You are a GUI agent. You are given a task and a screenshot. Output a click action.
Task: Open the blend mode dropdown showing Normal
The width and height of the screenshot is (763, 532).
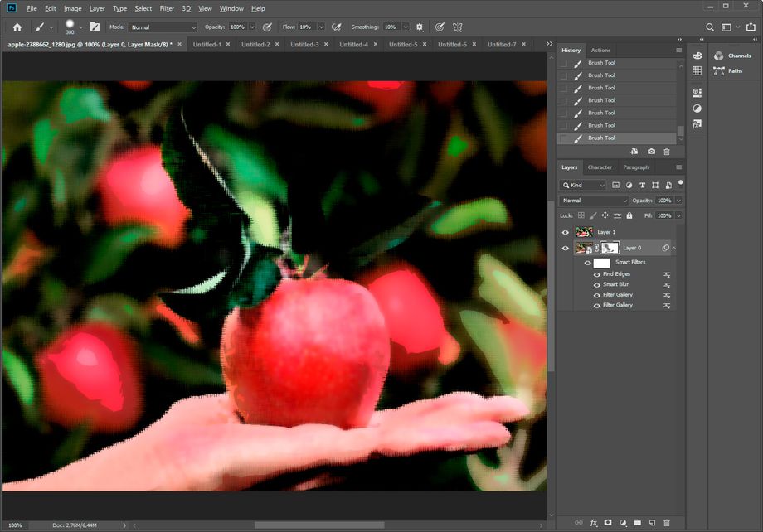coord(593,200)
